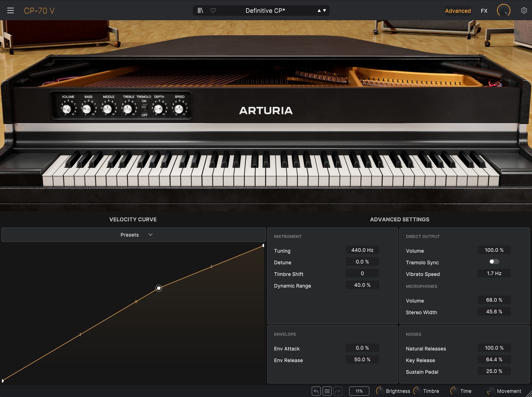Click the Direct Output Volume 100.0 % field
532x397 pixels.
point(494,250)
